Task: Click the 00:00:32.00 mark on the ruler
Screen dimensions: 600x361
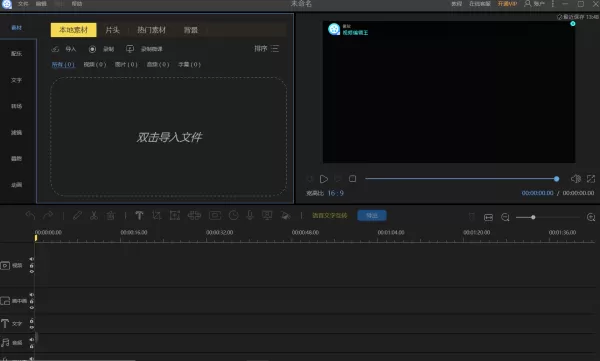Action: coord(219,232)
